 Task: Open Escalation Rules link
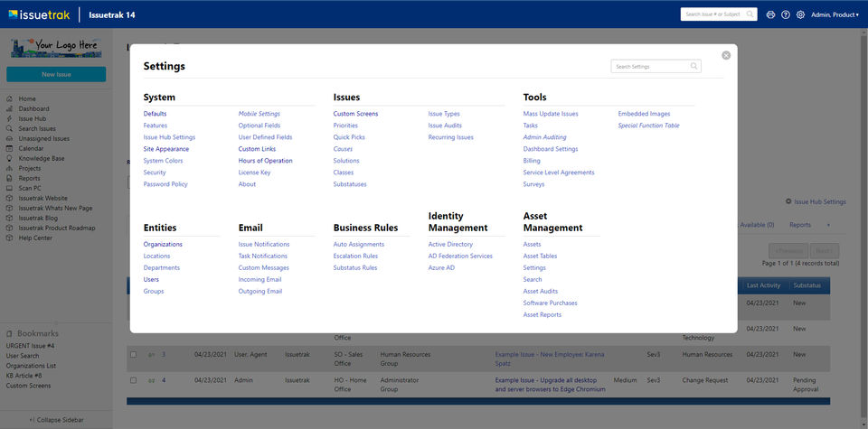(x=355, y=256)
